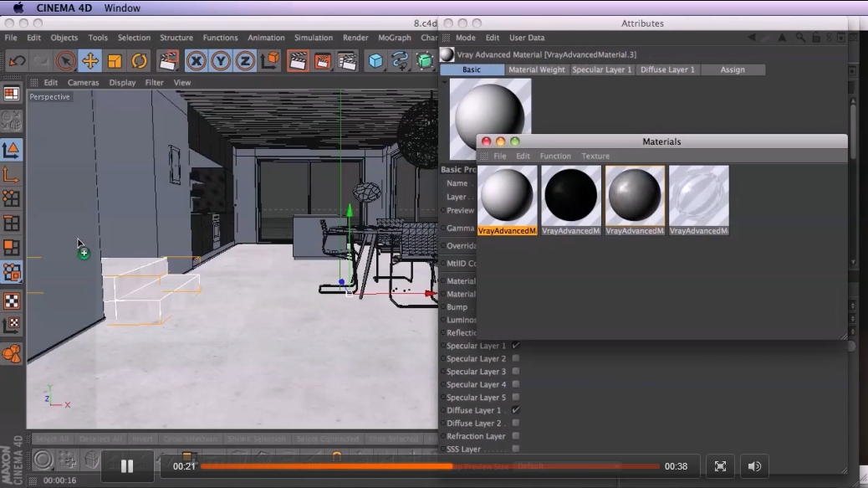
Task: Switch to the Diffuse Layer 1 tab
Action: [x=667, y=69]
